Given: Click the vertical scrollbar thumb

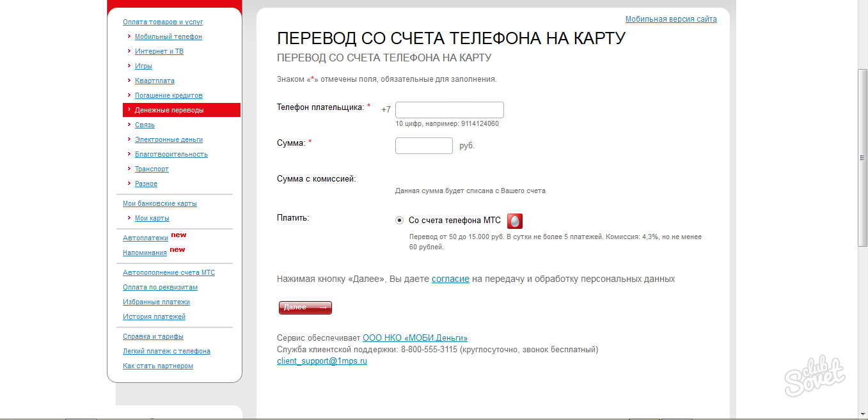Looking at the screenshot, I should (862, 157).
